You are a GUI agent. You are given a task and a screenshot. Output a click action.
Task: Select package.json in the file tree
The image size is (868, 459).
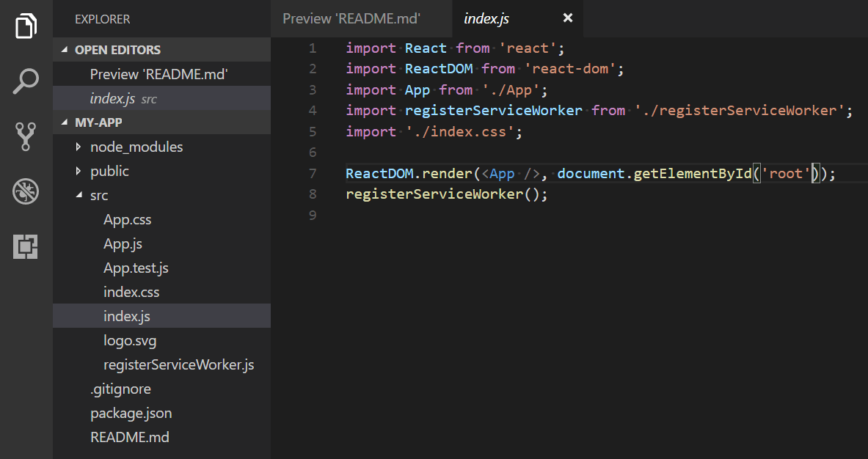coord(131,413)
